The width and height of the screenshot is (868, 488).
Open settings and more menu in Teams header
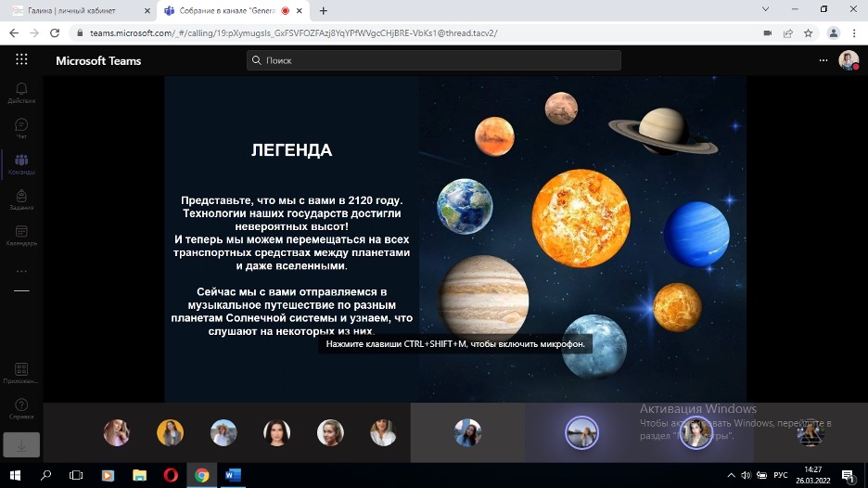(823, 60)
